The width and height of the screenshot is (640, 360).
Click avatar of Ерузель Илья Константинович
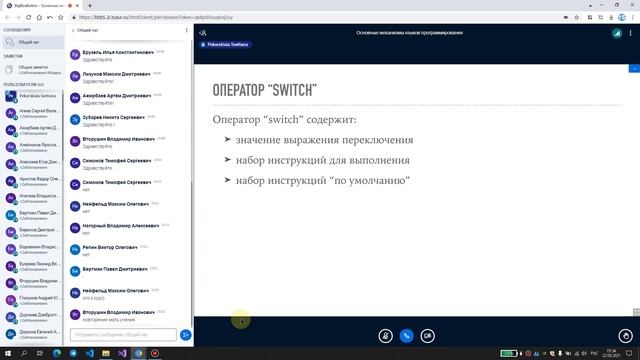[x=75, y=55]
